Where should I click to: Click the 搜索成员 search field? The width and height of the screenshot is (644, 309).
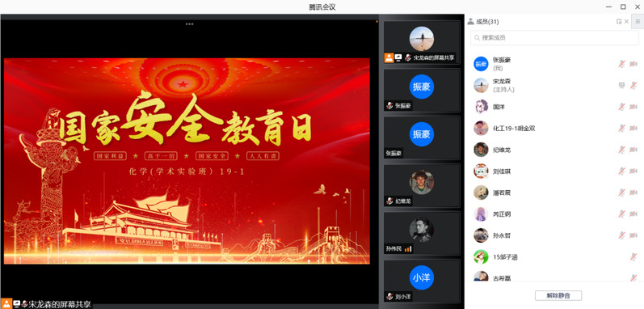tap(554, 38)
